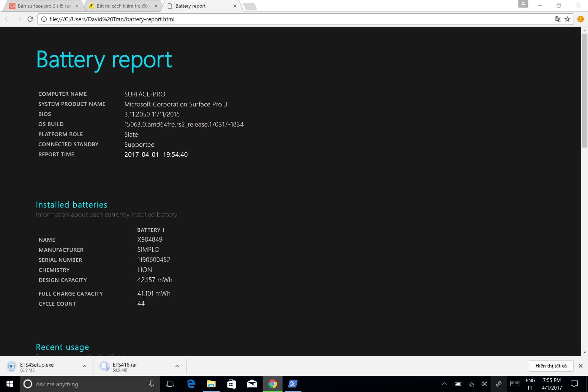Screen dimensions: 588x392
Task: Open touch keyboard tray icon
Action: [x=515, y=384]
